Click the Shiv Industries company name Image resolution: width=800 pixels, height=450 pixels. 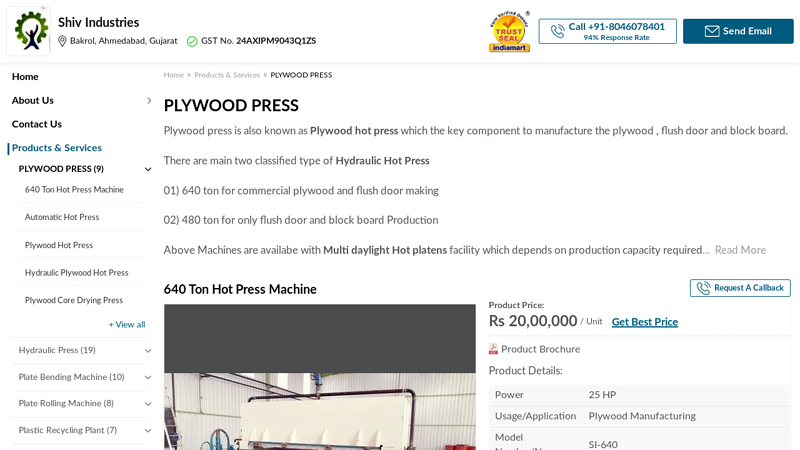pos(98,22)
